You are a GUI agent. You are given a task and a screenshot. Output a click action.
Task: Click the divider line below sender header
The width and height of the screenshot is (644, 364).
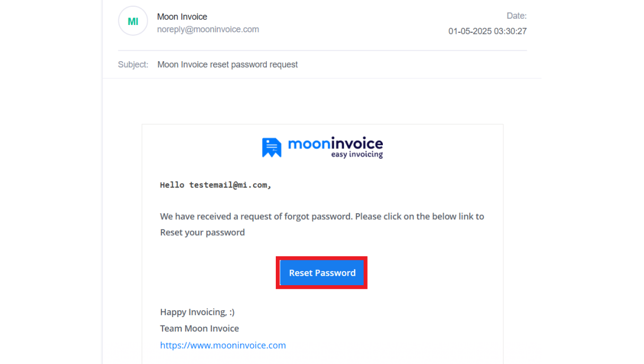pyautogui.click(x=322, y=50)
